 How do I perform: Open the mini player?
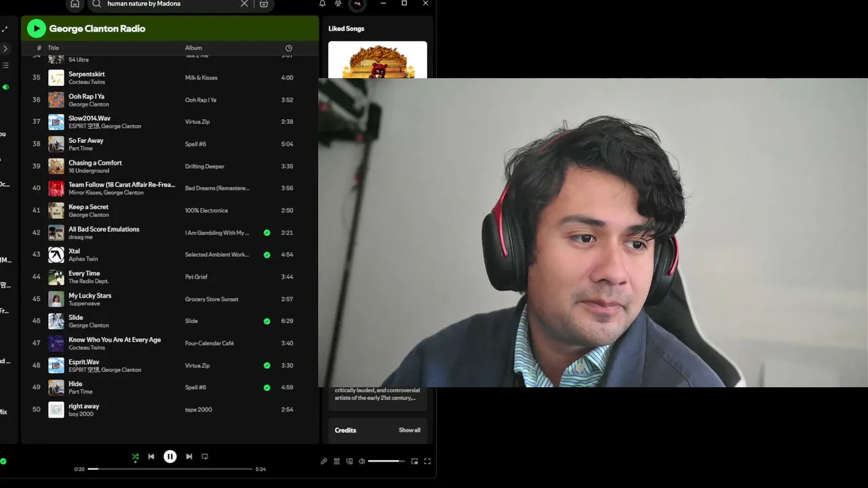click(x=414, y=462)
